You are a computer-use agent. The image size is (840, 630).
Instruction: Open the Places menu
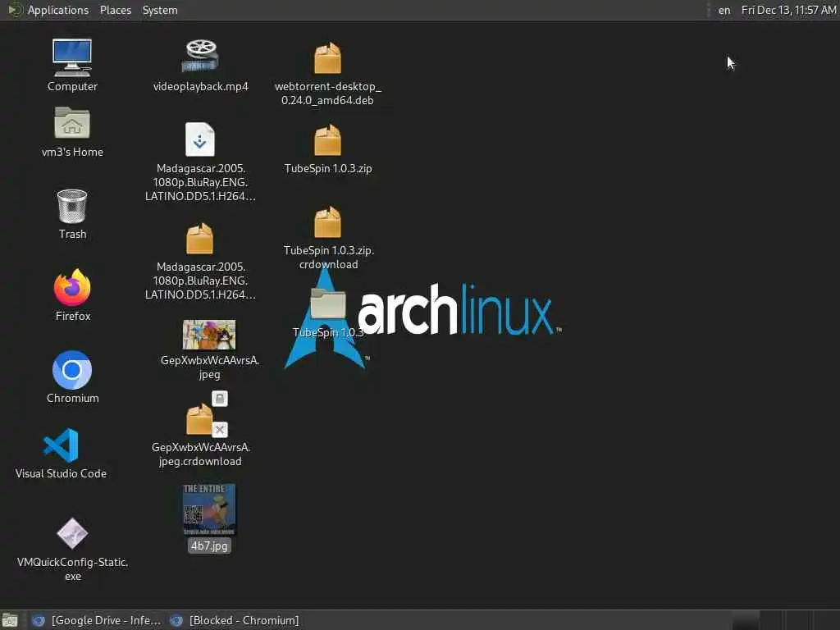pyautogui.click(x=115, y=10)
